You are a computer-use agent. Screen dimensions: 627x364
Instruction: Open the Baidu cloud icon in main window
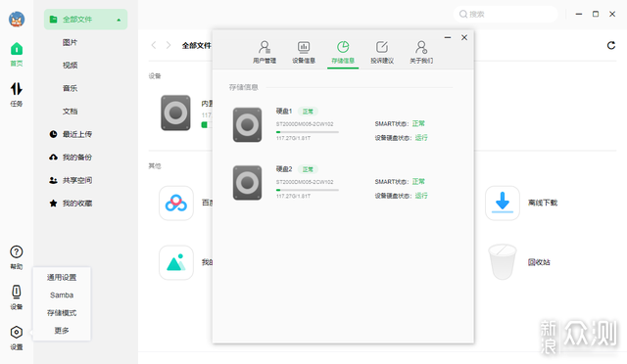pos(176,203)
